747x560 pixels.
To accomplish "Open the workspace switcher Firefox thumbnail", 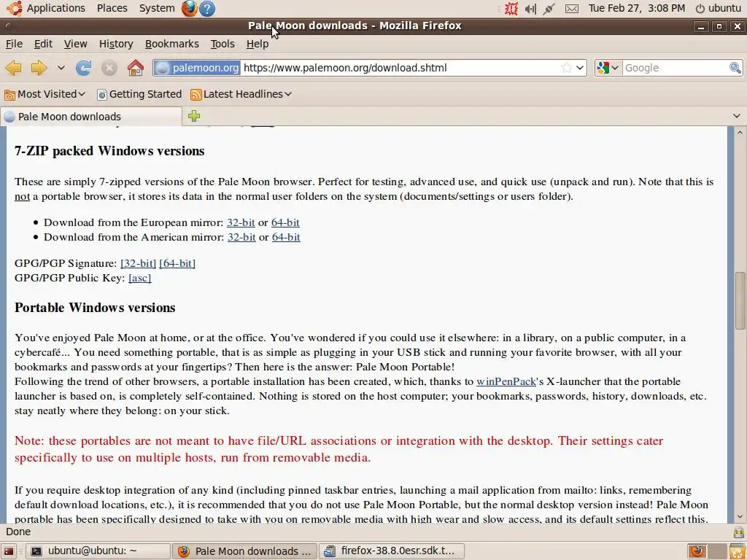I will [697, 551].
